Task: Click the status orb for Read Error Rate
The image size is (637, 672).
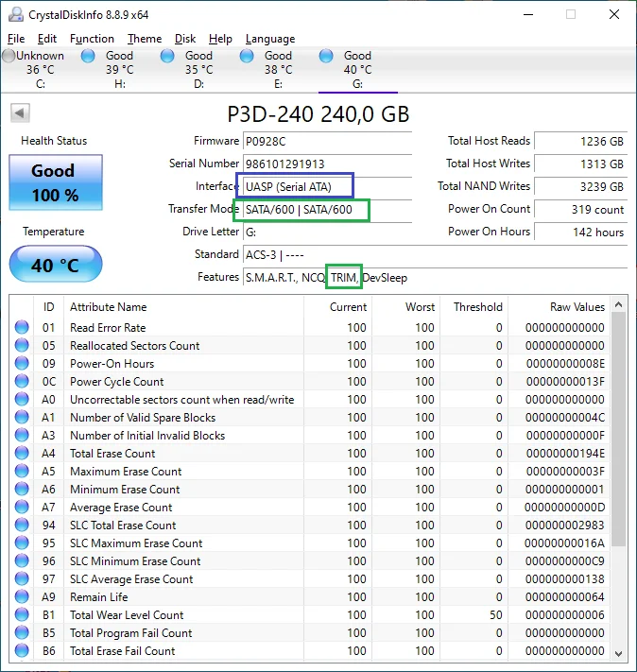Action: (x=22, y=327)
